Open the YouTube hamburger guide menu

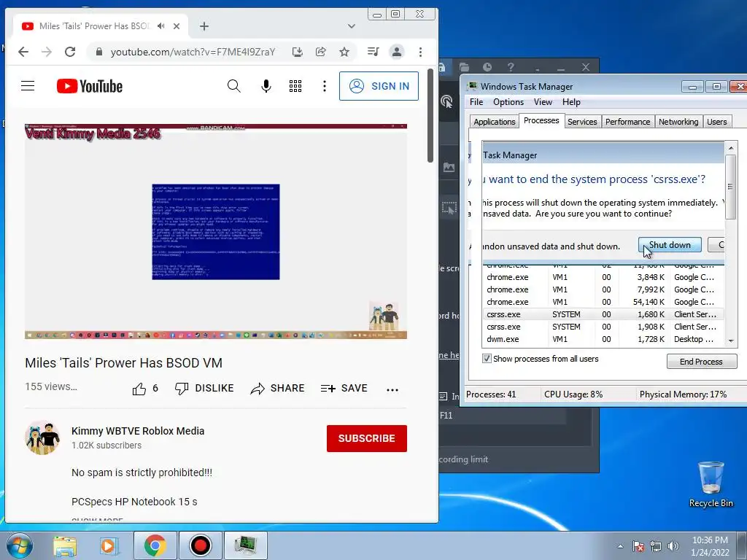click(28, 86)
